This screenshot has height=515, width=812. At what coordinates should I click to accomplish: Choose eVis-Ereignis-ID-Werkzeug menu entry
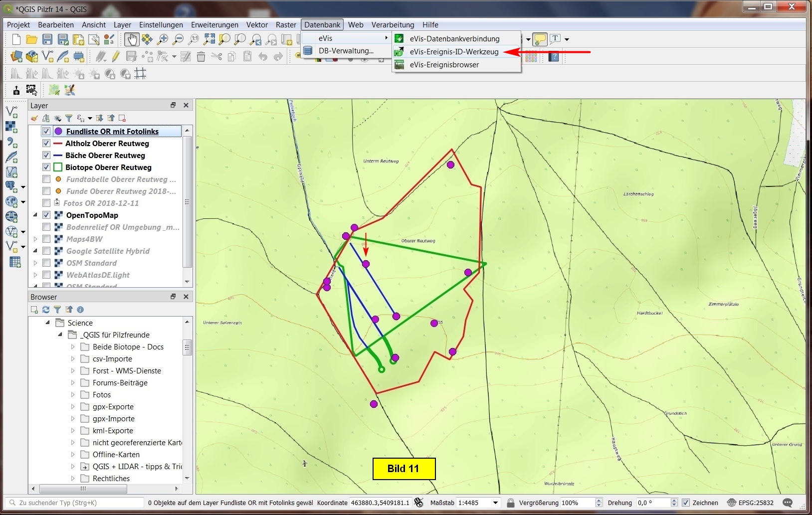tap(454, 52)
